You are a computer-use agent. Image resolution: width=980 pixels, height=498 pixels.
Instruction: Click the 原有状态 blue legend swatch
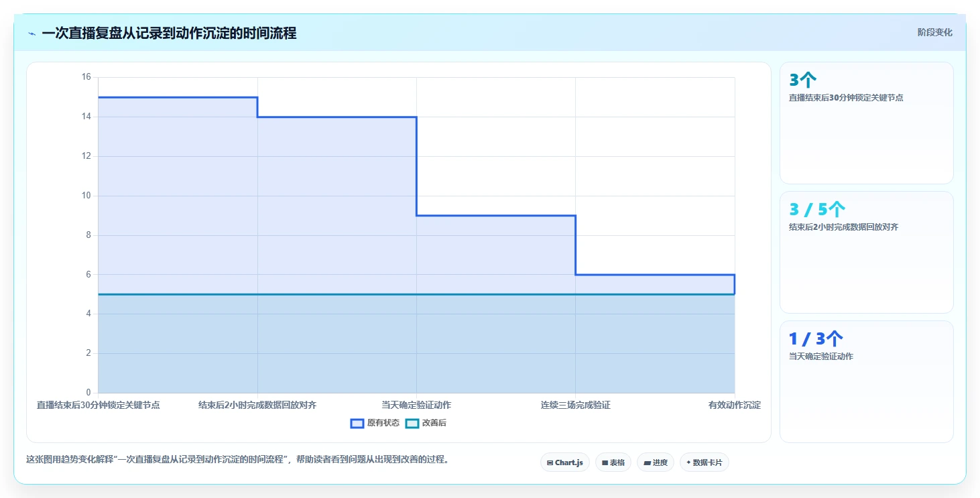point(357,424)
